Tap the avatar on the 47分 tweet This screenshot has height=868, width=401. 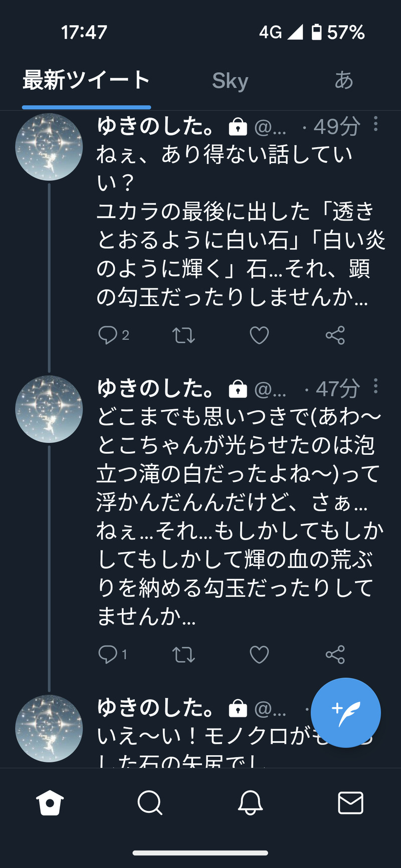pyautogui.click(x=49, y=409)
